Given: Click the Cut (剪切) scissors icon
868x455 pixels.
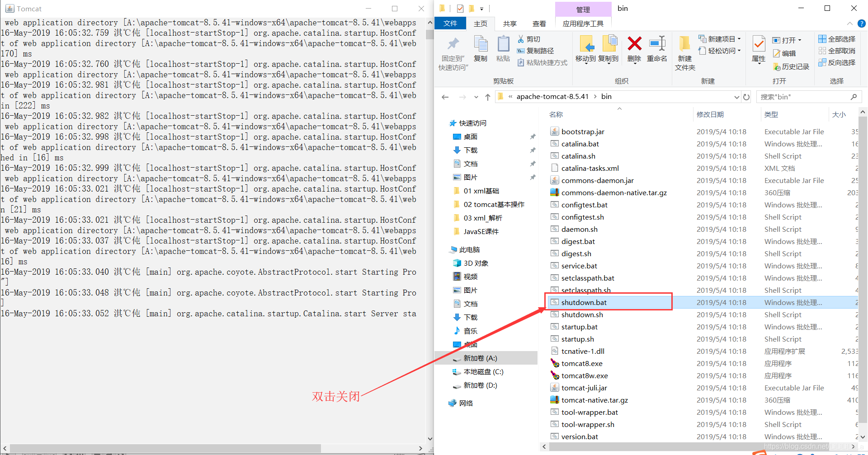Looking at the screenshot, I should coord(521,39).
